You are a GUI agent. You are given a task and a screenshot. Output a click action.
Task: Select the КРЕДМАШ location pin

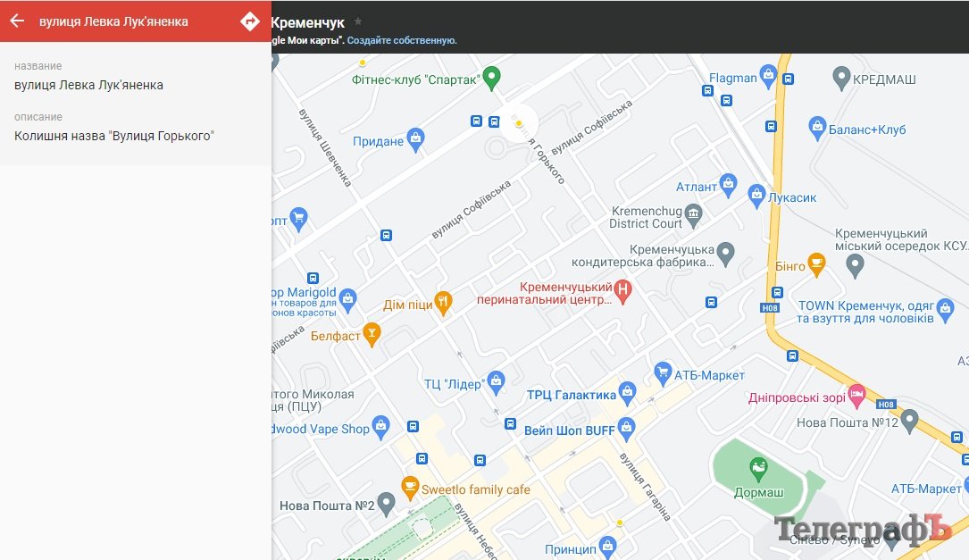[840, 78]
